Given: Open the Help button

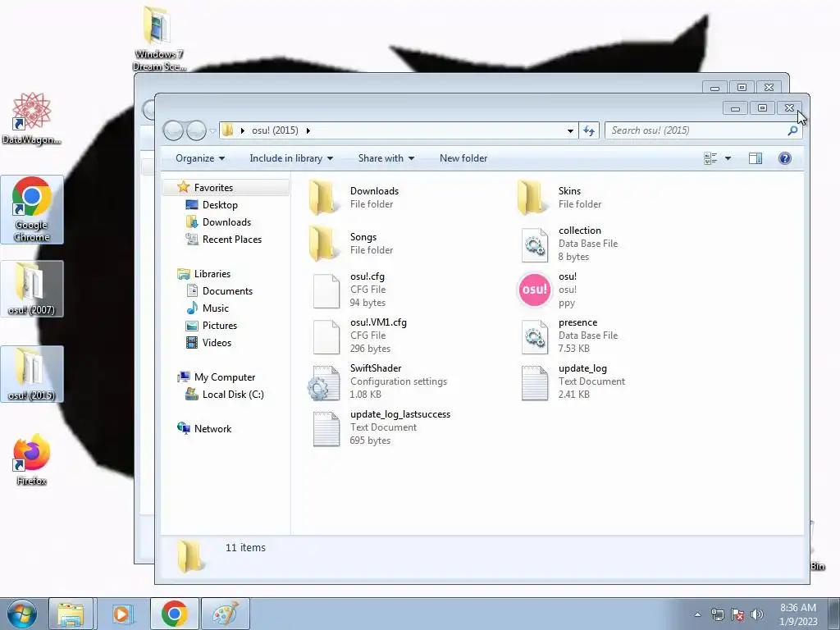Looking at the screenshot, I should (785, 158).
